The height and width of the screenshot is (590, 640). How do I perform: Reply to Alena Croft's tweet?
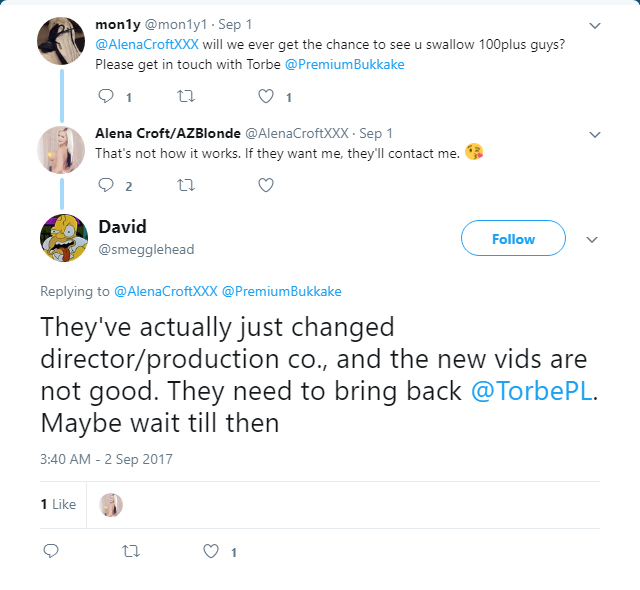click(107, 185)
